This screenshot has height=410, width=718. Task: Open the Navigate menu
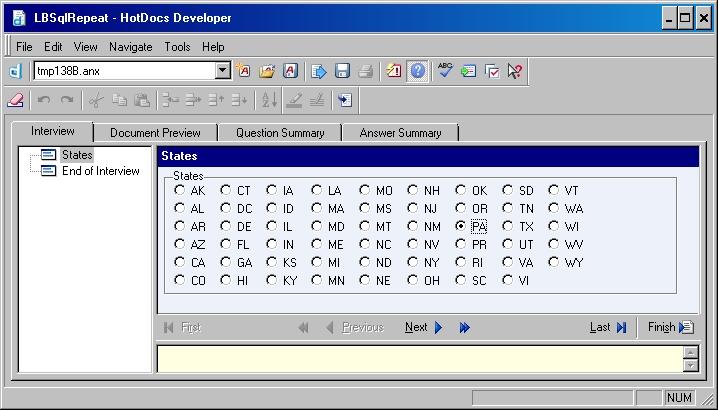coord(131,47)
